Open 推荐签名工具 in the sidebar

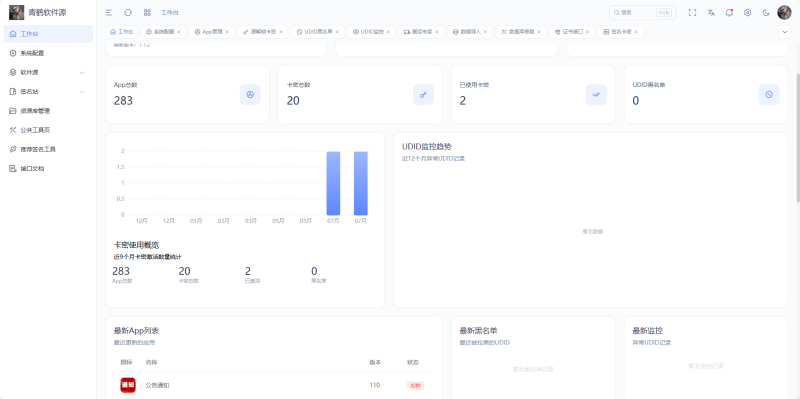[x=48, y=149]
